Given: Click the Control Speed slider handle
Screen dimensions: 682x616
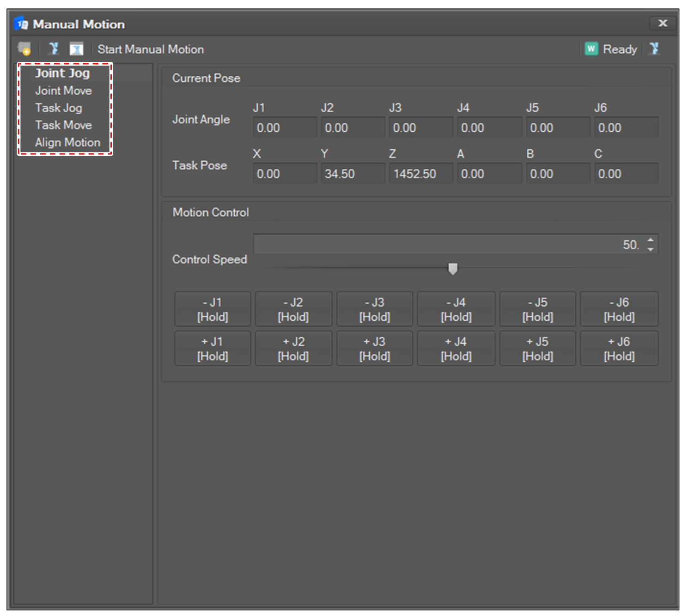Looking at the screenshot, I should [453, 269].
